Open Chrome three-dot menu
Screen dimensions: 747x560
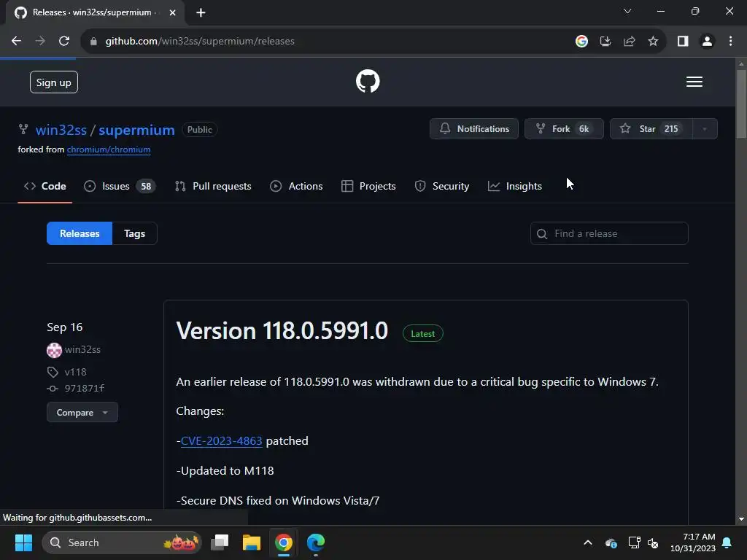730,42
